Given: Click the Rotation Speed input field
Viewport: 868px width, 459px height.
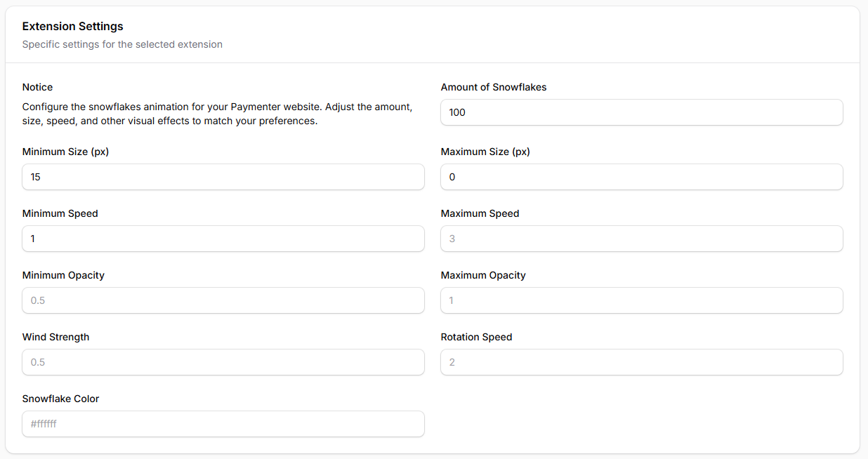Looking at the screenshot, I should [x=641, y=362].
